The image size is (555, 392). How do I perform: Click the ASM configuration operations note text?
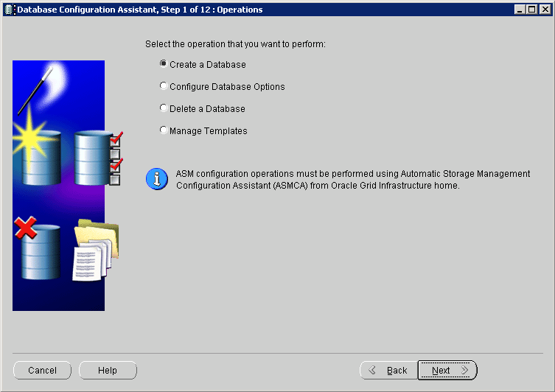click(353, 179)
